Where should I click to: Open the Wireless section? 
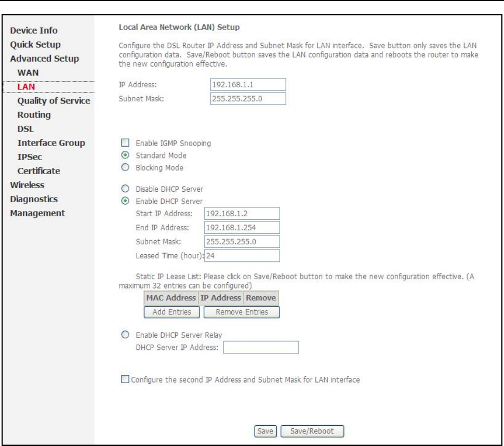click(x=28, y=185)
